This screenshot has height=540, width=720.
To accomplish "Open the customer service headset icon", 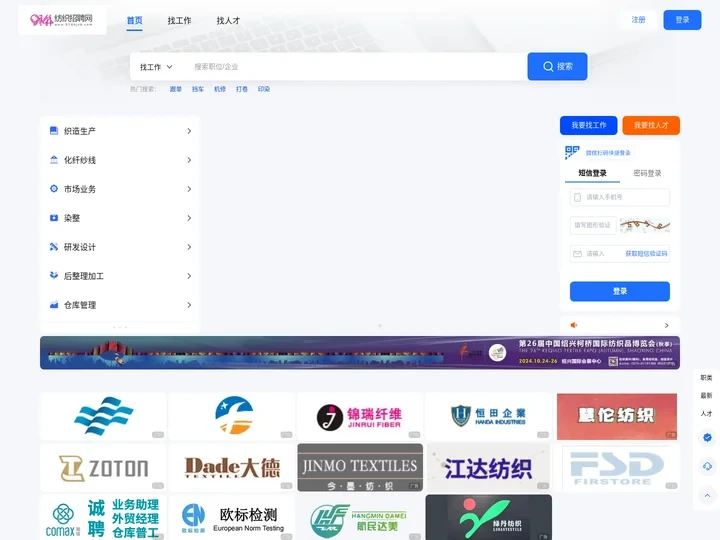I will click(707, 467).
